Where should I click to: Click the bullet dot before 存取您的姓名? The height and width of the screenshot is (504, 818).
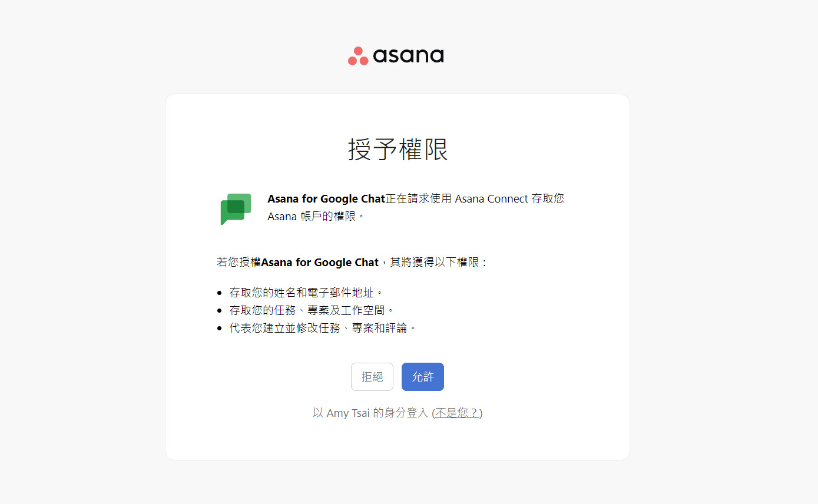coord(220,293)
